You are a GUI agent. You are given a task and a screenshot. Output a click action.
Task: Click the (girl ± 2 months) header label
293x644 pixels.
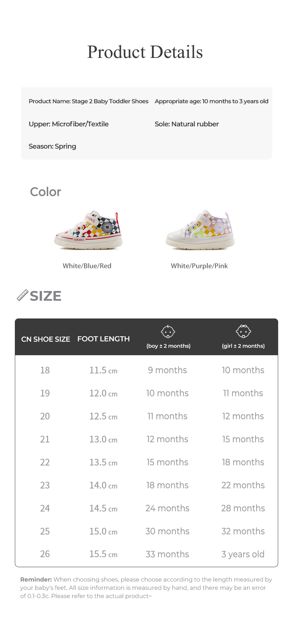point(243,346)
